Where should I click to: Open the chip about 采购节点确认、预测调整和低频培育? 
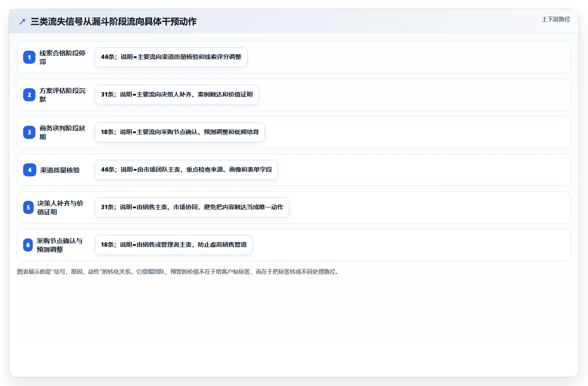(180, 132)
